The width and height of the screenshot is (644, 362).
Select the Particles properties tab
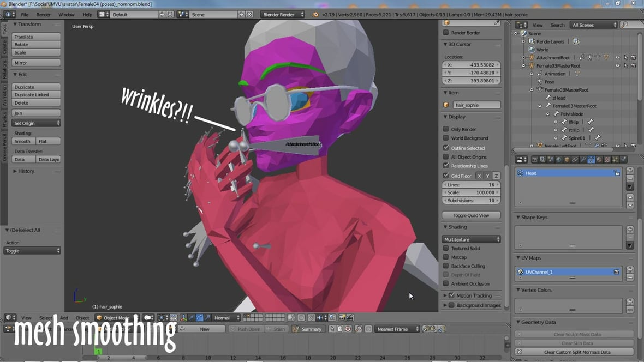tap(615, 159)
